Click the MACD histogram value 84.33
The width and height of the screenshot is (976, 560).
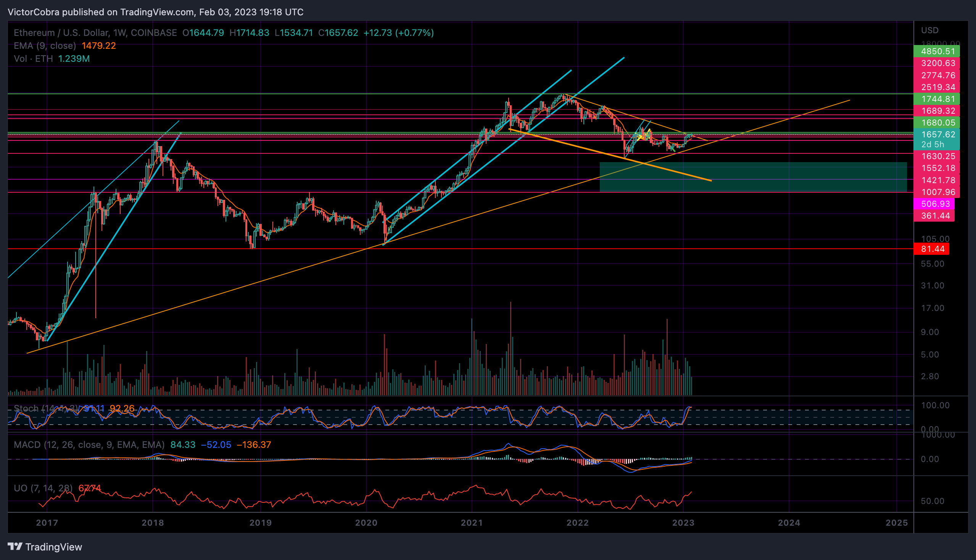tap(183, 445)
